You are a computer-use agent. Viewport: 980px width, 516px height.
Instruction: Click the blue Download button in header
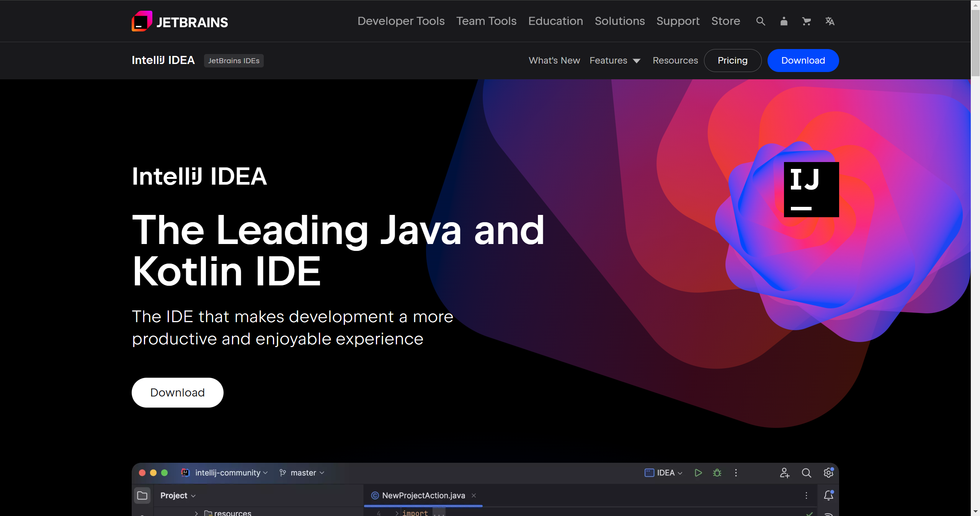coord(803,61)
